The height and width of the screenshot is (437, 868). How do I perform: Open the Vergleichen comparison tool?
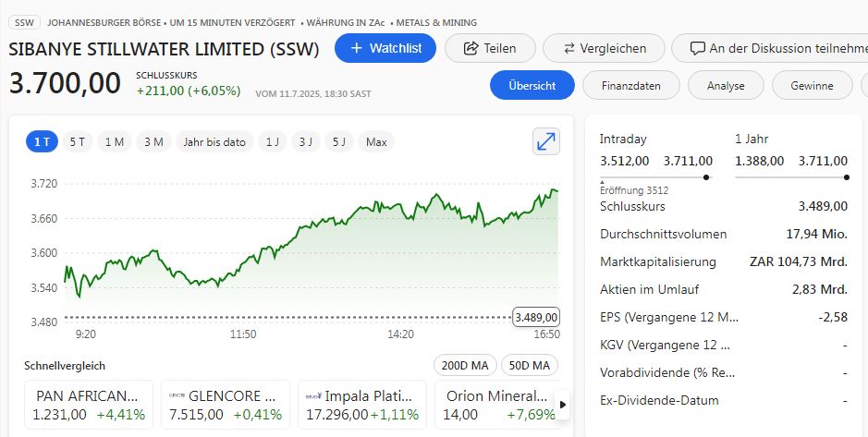pyautogui.click(x=606, y=48)
